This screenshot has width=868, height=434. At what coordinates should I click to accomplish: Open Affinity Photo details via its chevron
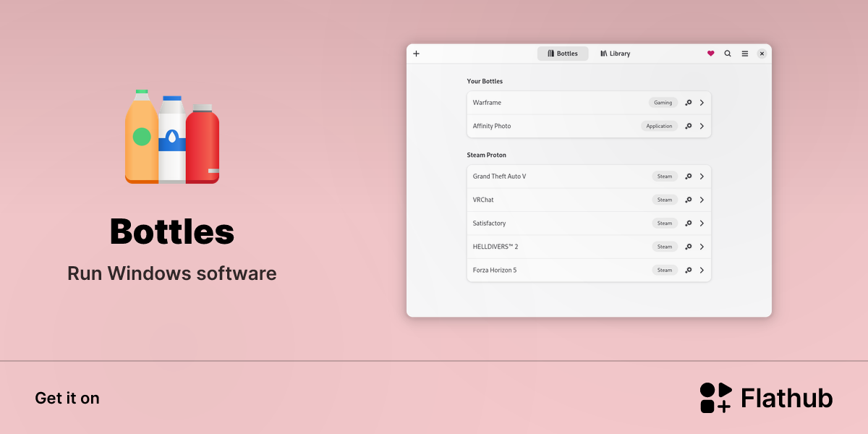click(702, 126)
